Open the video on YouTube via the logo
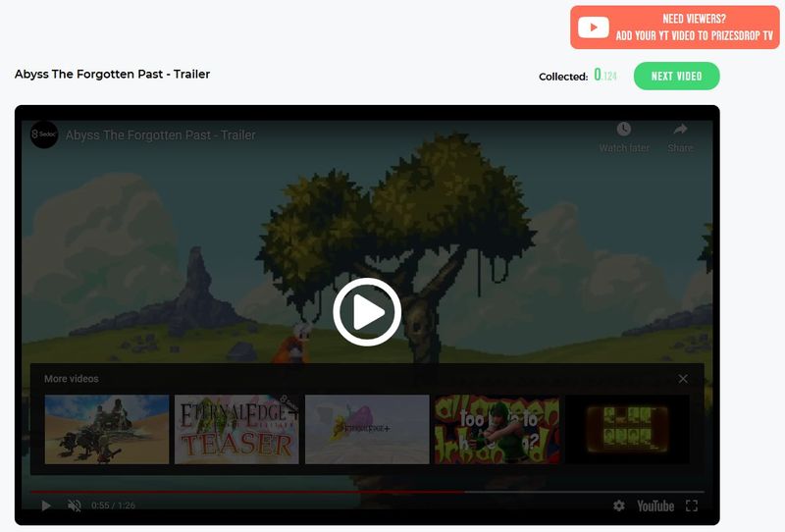Image resolution: width=785 pixels, height=532 pixels. coord(655,505)
